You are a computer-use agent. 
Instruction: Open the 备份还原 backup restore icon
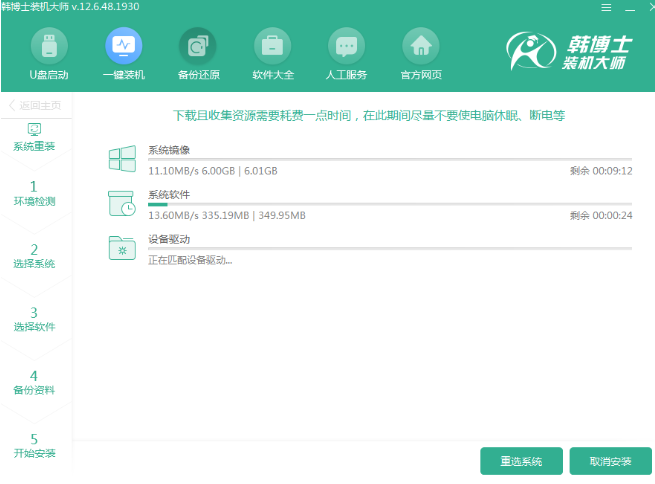coord(196,47)
